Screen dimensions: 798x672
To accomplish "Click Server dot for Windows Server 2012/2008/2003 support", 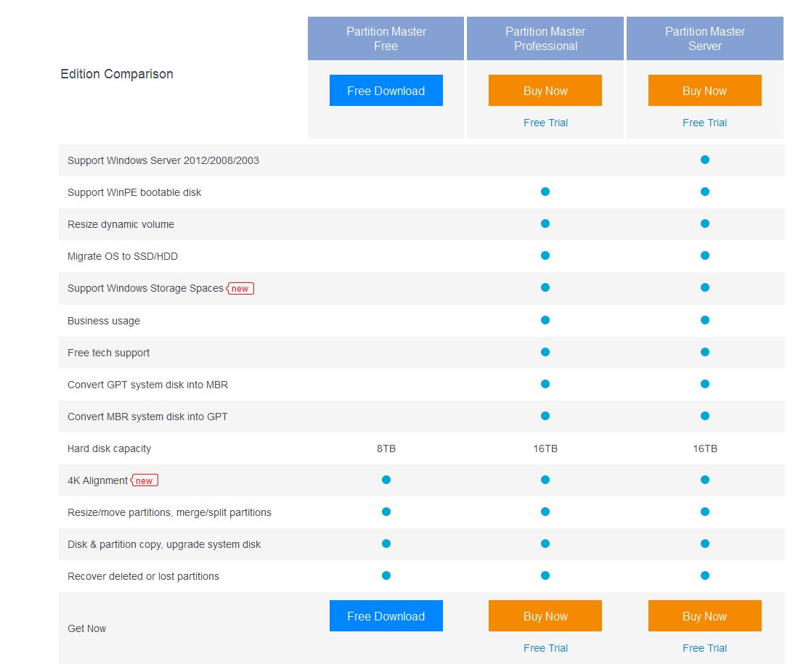I will [x=705, y=160].
